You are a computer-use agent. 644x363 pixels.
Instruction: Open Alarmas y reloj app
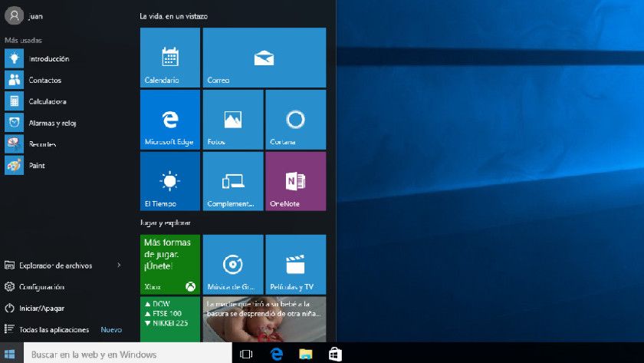(66, 123)
